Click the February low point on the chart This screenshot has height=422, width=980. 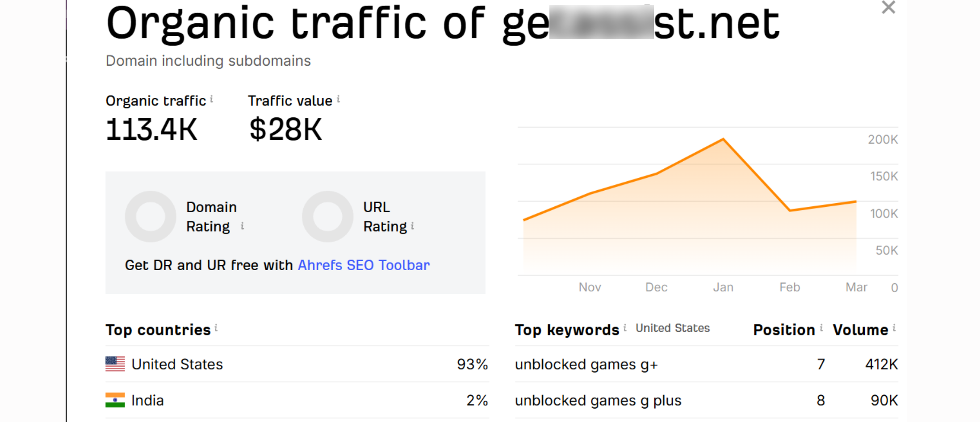(x=790, y=210)
